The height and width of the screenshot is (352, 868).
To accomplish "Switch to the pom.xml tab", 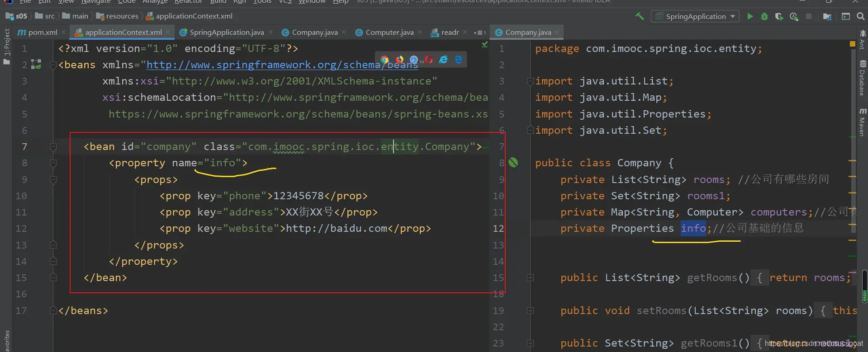I will click(42, 33).
